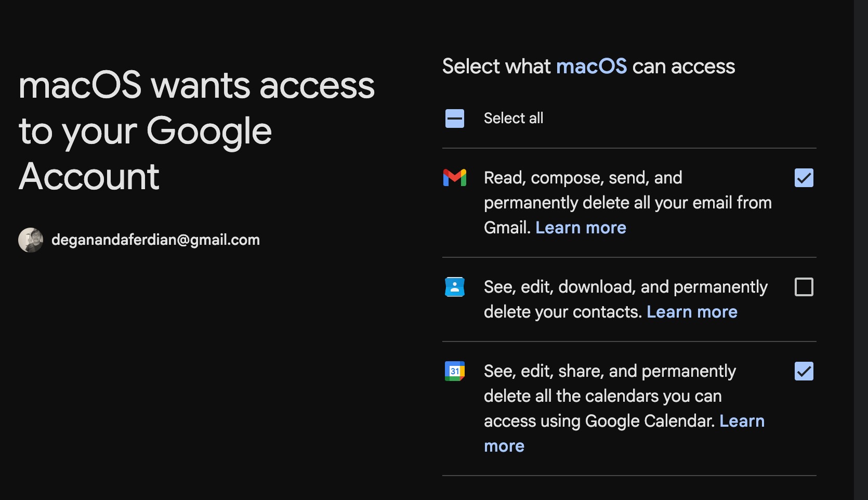Click the "can access" heading text
868x500 pixels.
pyautogui.click(x=683, y=67)
